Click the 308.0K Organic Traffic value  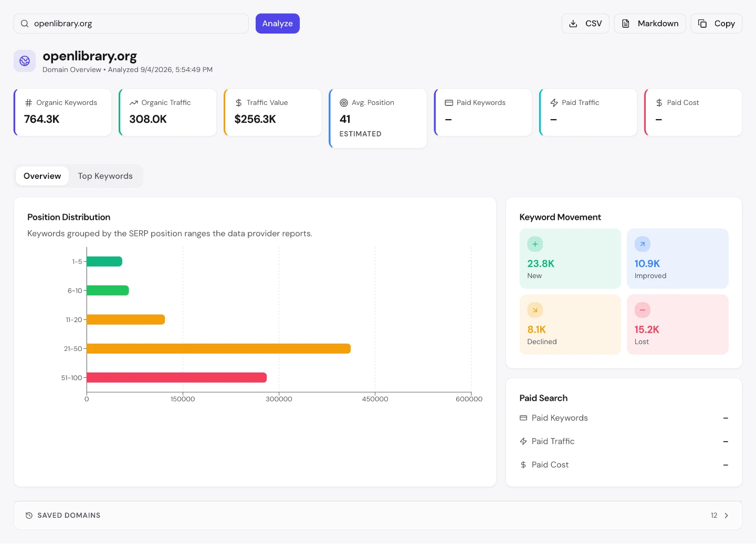(148, 119)
